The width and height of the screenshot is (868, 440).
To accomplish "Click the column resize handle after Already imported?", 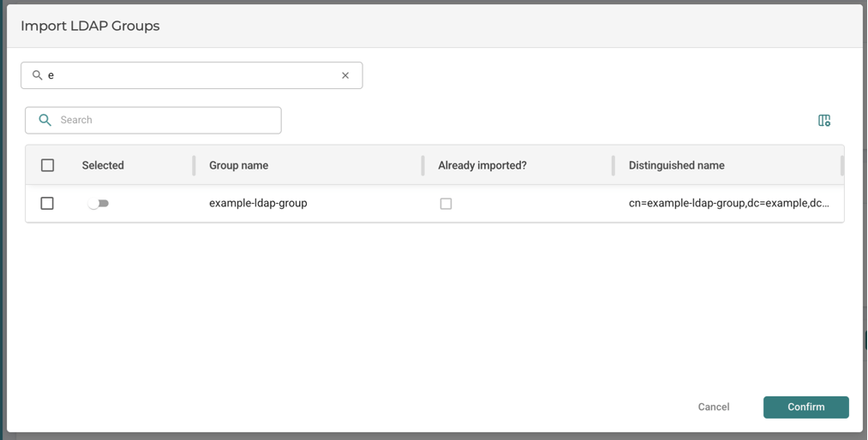I will (x=614, y=165).
